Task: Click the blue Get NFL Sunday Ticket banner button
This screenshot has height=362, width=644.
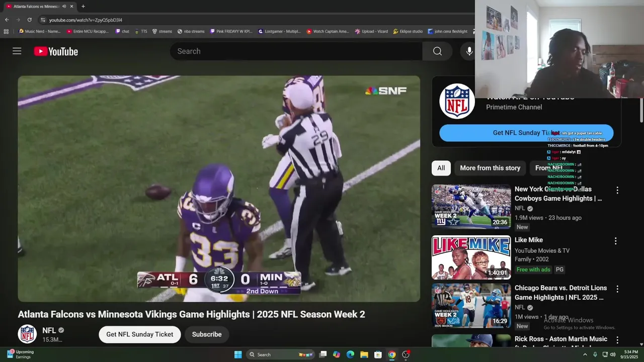Action: point(526,133)
